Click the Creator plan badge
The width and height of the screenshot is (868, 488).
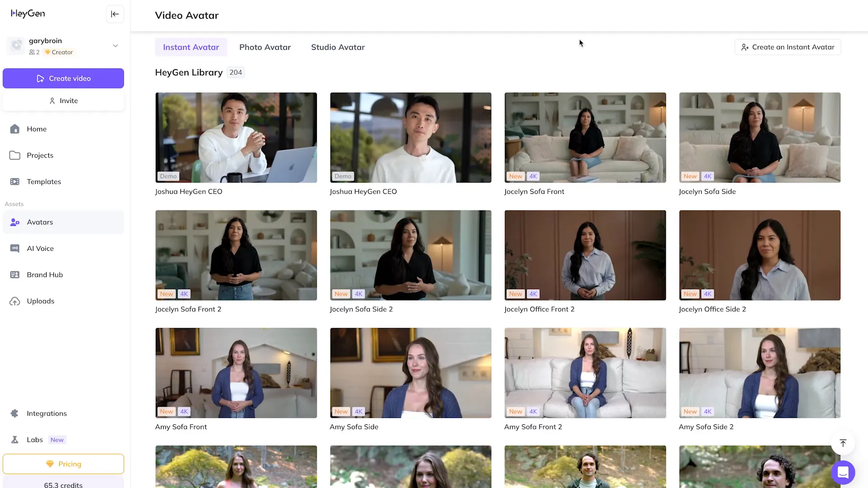[59, 52]
